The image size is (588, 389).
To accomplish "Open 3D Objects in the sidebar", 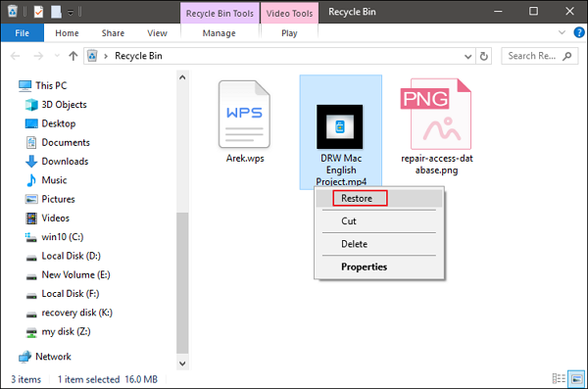I will pyautogui.click(x=56, y=105).
